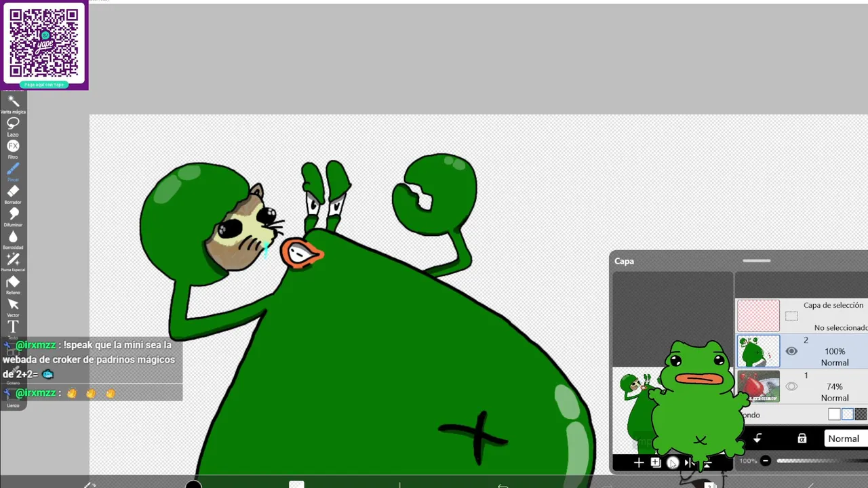Image resolution: width=868 pixels, height=488 pixels.
Task: Choose the dark checkered background swatch
Action: 861,414
